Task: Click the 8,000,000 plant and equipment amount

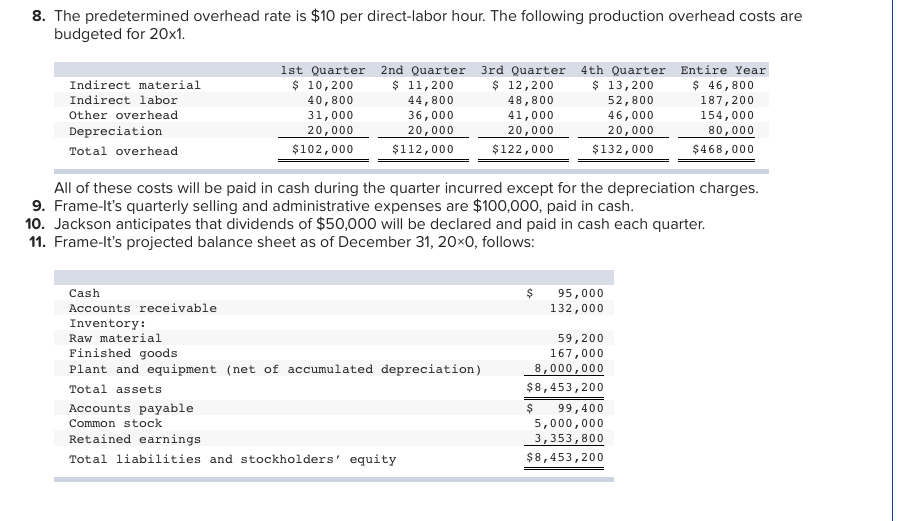Action: pos(569,369)
